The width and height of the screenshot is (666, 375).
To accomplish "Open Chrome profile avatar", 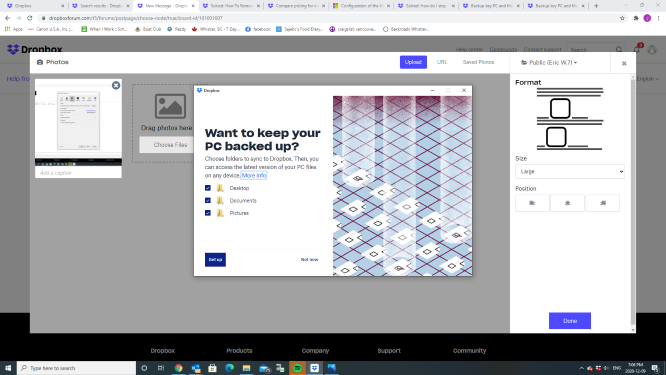I will coord(647,18).
